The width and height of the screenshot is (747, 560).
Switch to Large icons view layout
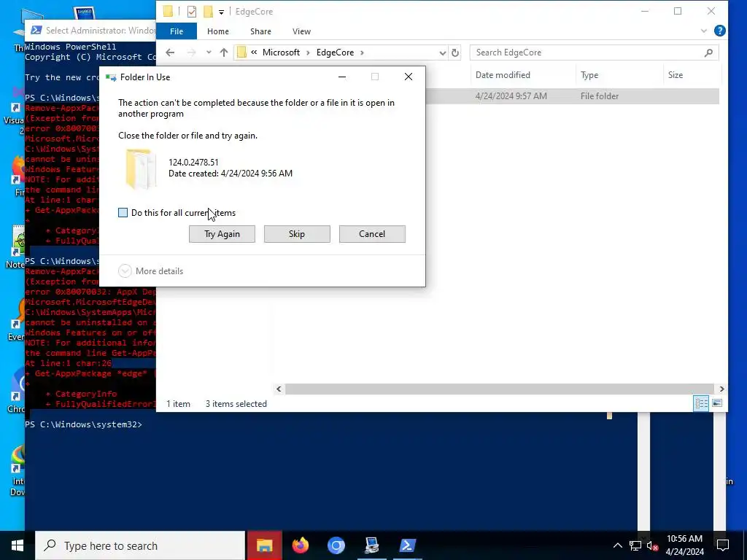point(716,404)
